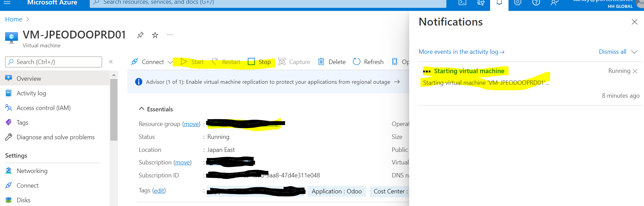The height and width of the screenshot is (206, 644).
Task: Expand the Connect dropdown arrow
Action: pyautogui.click(x=170, y=62)
